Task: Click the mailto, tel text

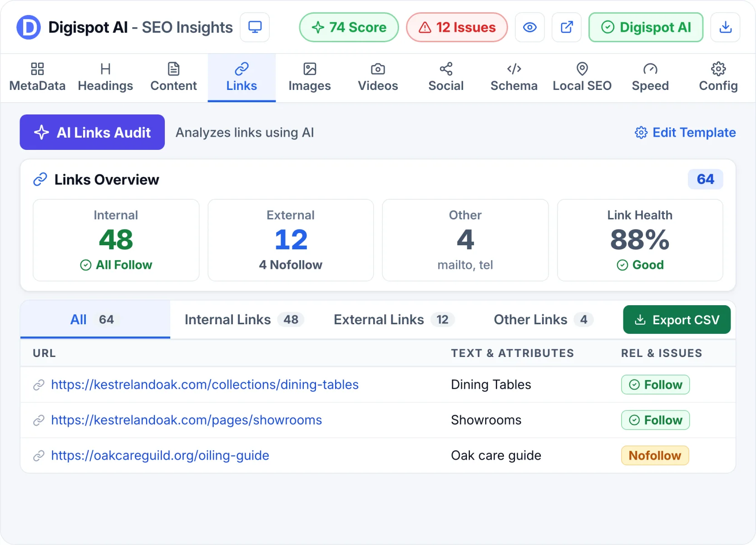Action: click(465, 265)
